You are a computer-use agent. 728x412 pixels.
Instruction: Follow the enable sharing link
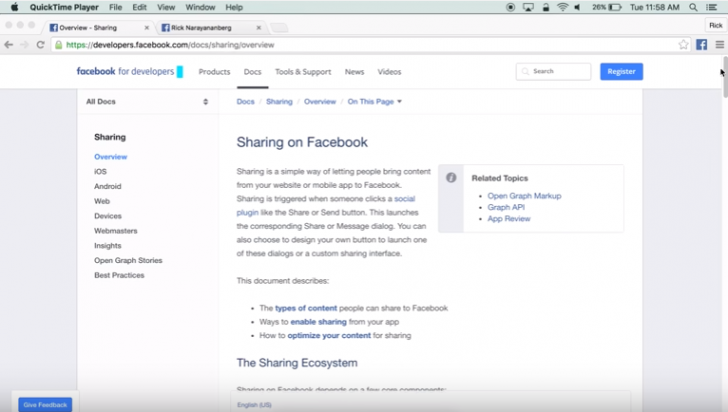318,322
